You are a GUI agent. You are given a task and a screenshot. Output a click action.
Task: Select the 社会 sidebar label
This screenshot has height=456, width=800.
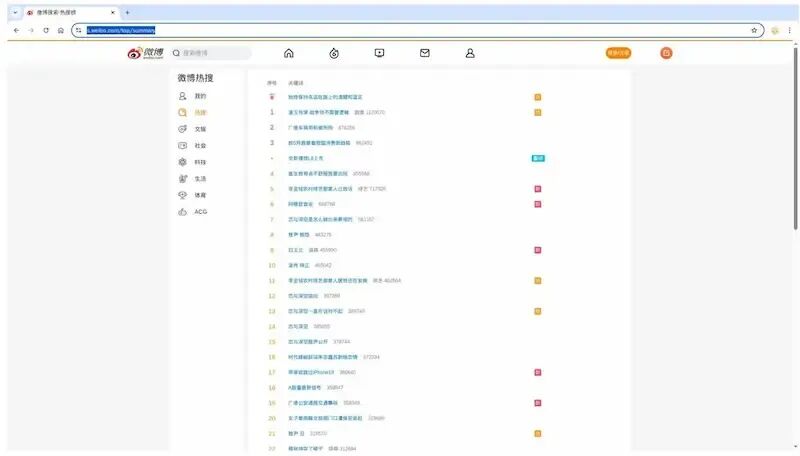coord(200,145)
